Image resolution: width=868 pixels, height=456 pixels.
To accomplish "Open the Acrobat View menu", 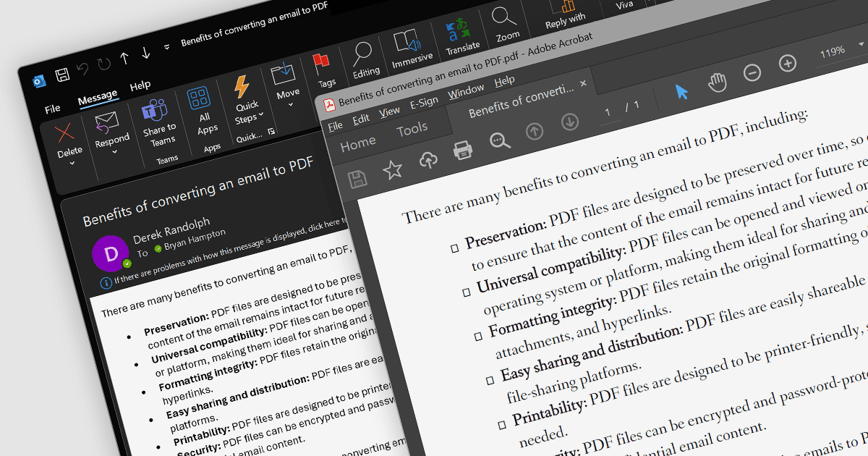I will click(389, 111).
